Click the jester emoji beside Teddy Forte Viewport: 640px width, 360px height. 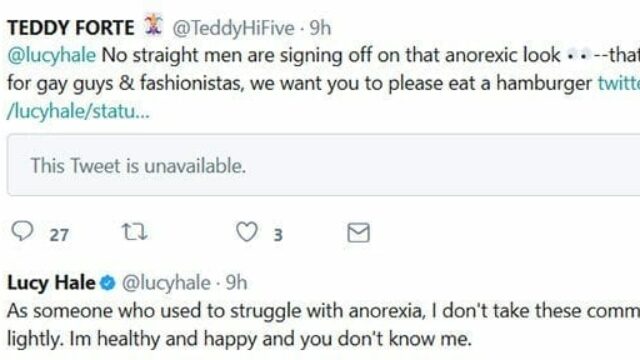(153, 25)
